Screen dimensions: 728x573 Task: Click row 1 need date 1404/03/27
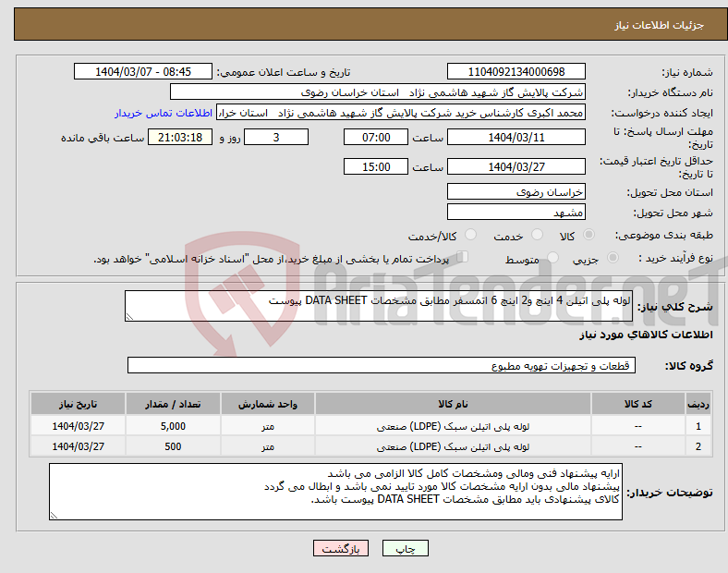(78, 426)
